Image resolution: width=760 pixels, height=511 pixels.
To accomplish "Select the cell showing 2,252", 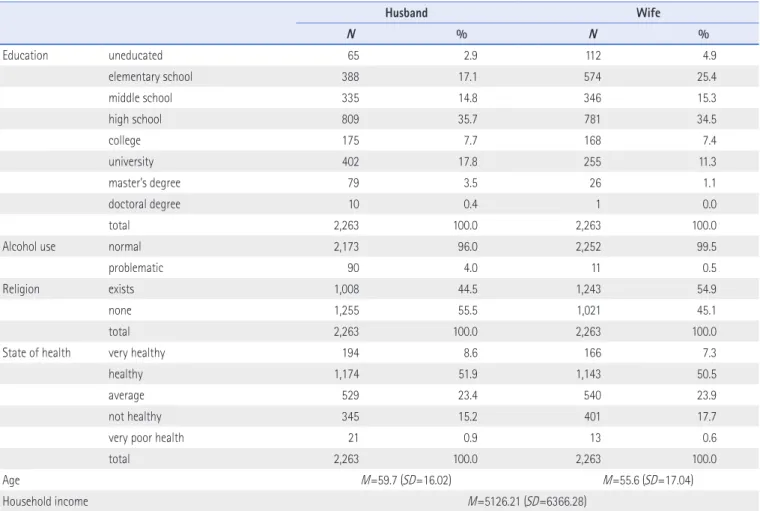I will pyautogui.click(x=588, y=247).
